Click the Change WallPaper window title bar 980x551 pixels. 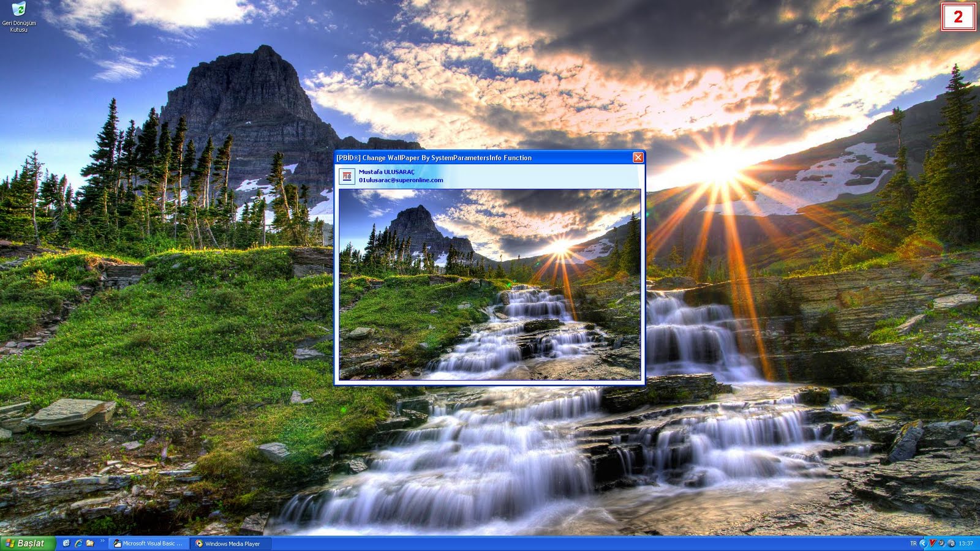tap(478, 157)
